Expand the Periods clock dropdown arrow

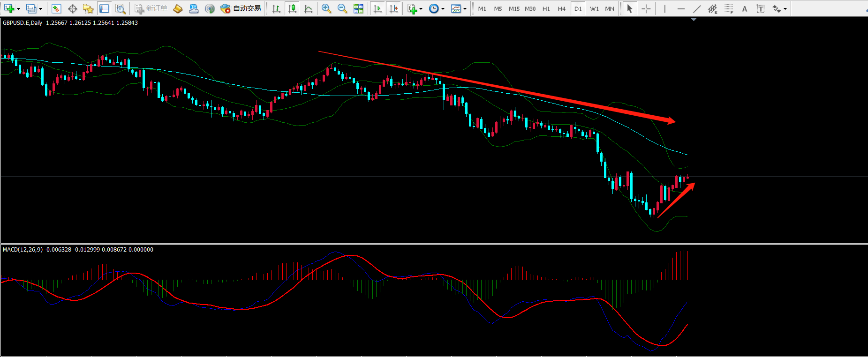tap(443, 8)
